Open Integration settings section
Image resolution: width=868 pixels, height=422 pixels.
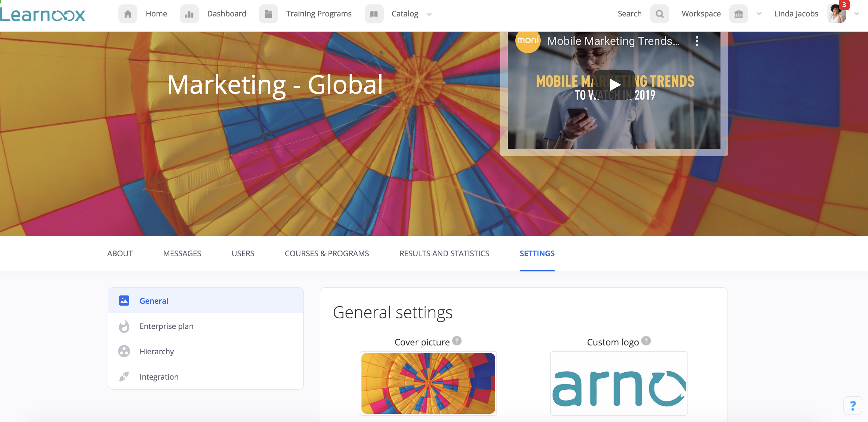click(x=159, y=376)
